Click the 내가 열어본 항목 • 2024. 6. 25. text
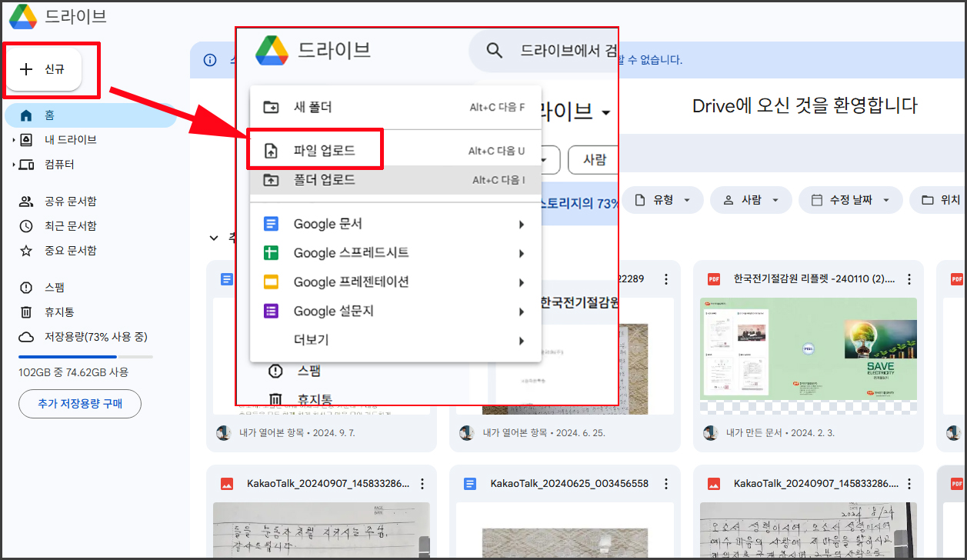The height and width of the screenshot is (560, 967). [544, 433]
